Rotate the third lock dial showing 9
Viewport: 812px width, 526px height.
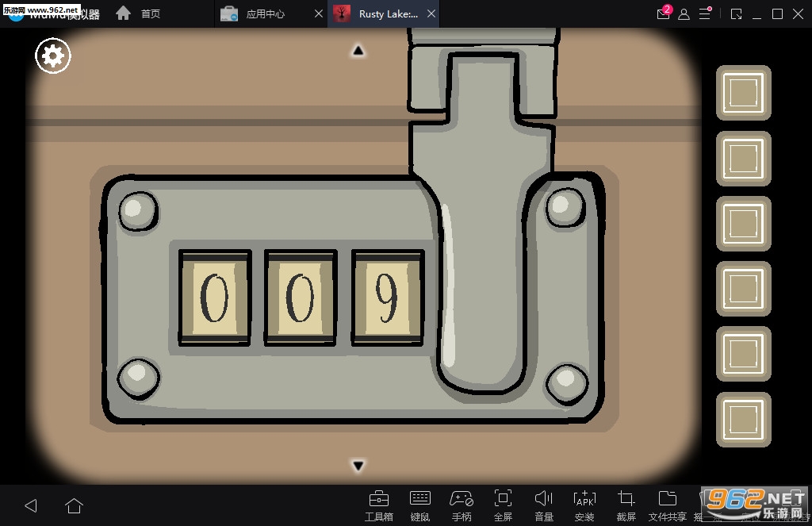click(x=387, y=298)
